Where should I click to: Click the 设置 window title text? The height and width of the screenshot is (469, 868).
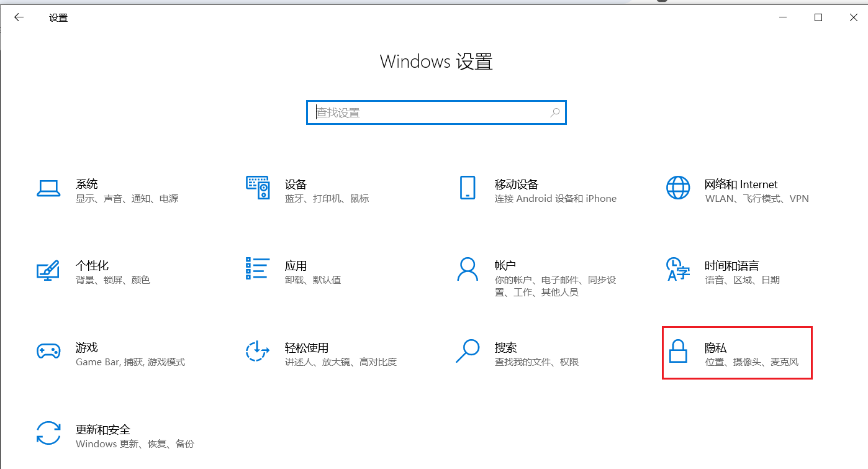click(58, 17)
